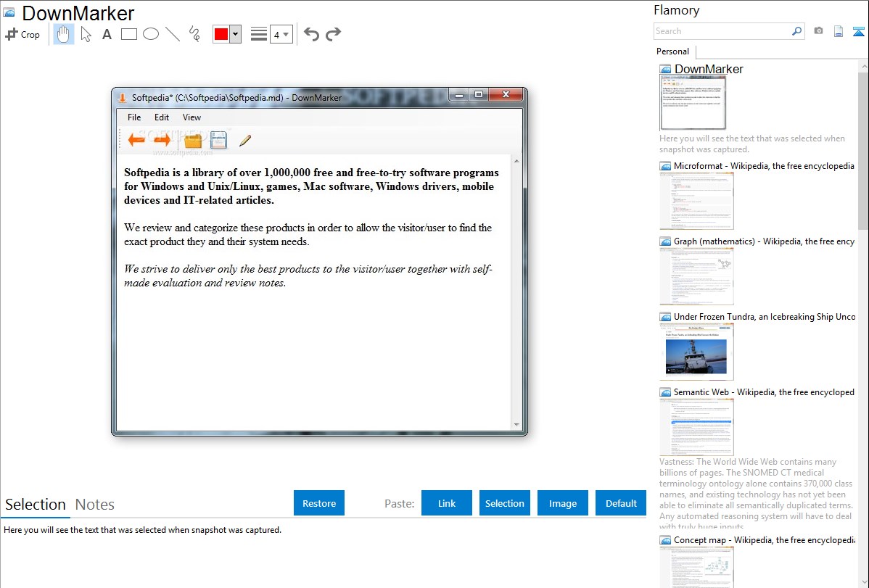Select the text annotation tool

click(x=107, y=34)
